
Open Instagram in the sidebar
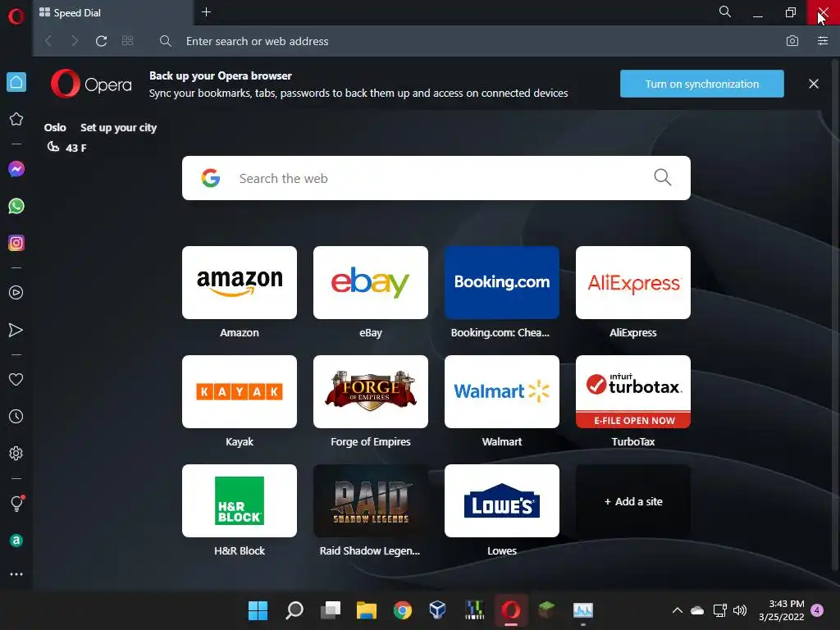coord(16,243)
